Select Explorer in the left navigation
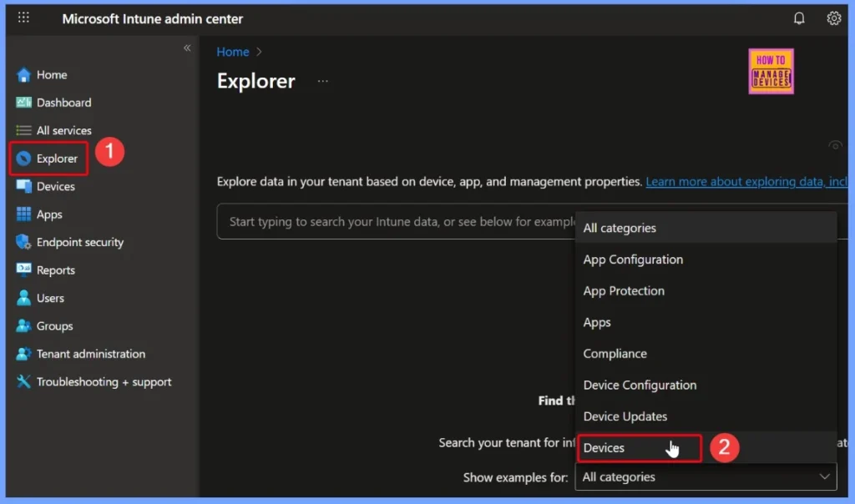The width and height of the screenshot is (855, 504). pos(58,159)
